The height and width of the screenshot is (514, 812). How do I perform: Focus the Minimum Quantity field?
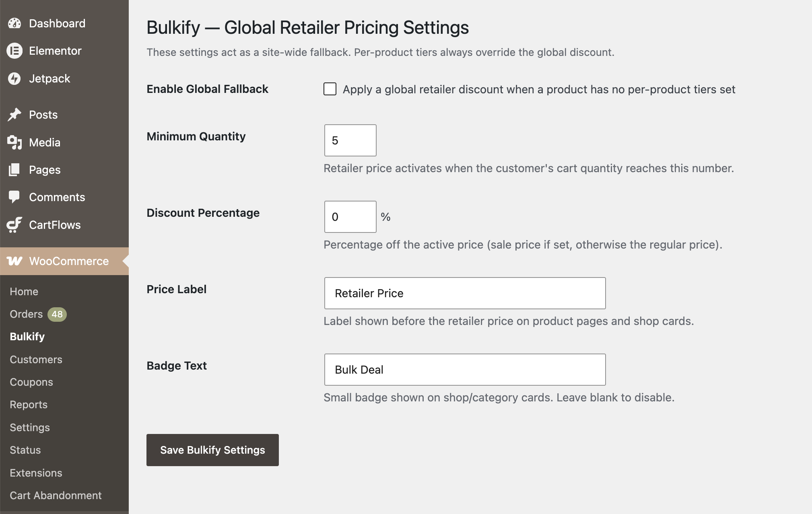(350, 140)
